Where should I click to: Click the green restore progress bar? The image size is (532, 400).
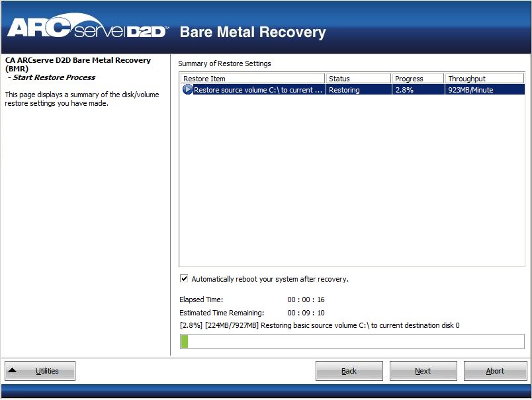(x=186, y=340)
